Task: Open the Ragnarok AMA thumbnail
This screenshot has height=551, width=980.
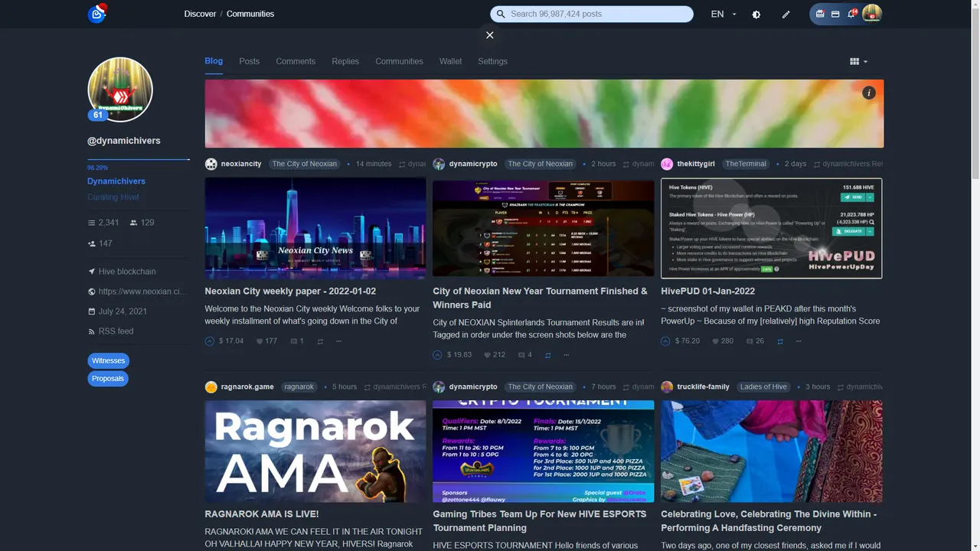Action: tap(315, 452)
